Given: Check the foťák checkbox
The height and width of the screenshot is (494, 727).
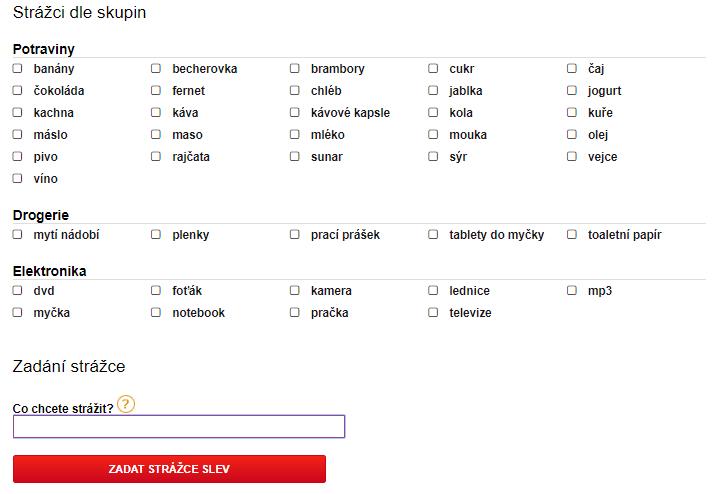Looking at the screenshot, I should coord(156,290).
